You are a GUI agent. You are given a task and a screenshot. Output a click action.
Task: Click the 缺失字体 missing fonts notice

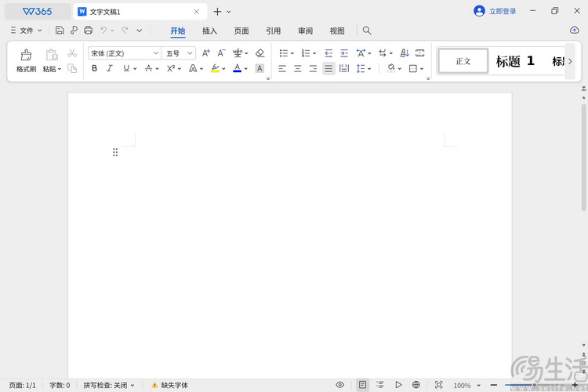click(170, 385)
